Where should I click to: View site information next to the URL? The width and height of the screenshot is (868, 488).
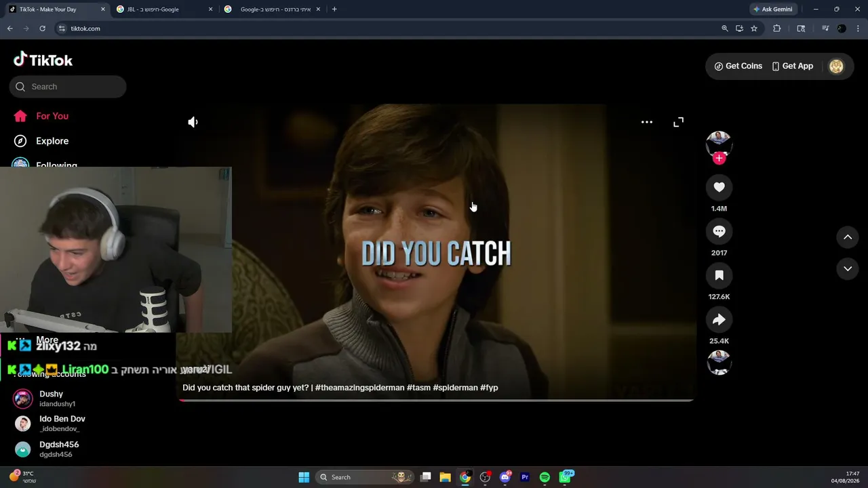[x=62, y=28]
